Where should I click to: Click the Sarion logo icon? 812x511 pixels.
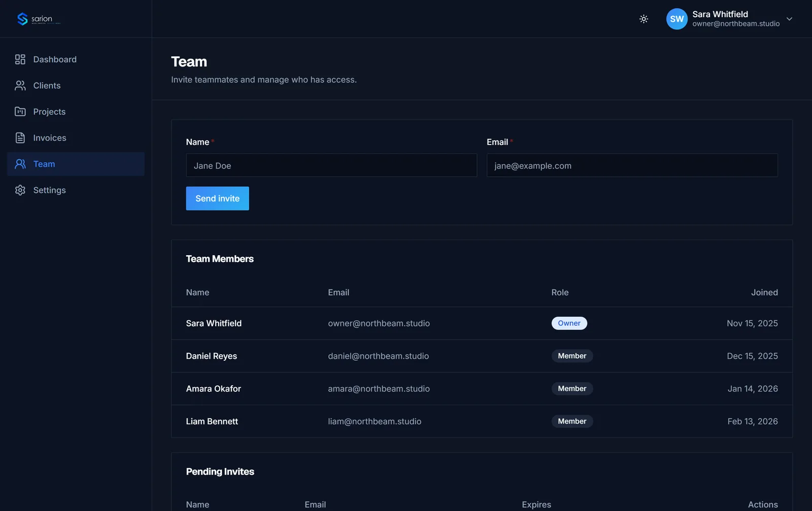[22, 19]
